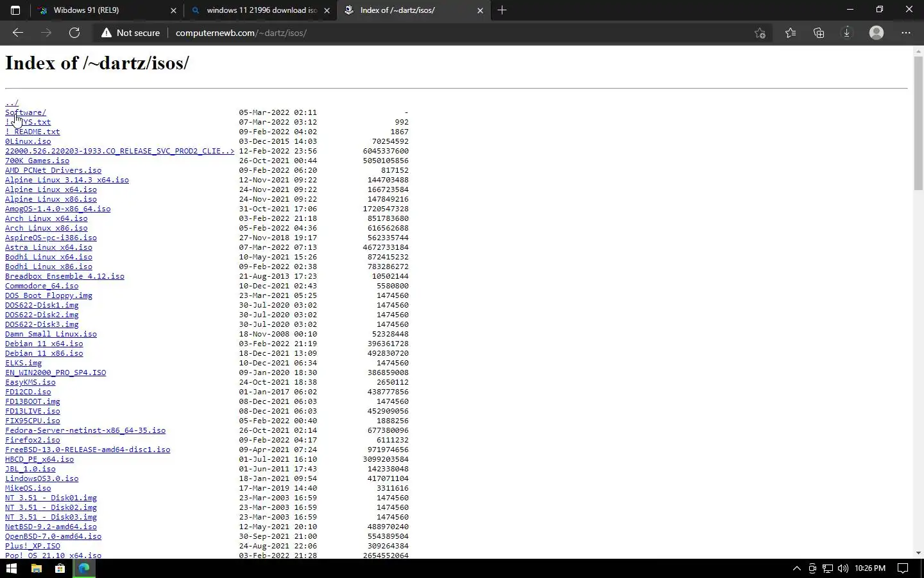Open Microsoft Store from taskbar

[x=60, y=568]
